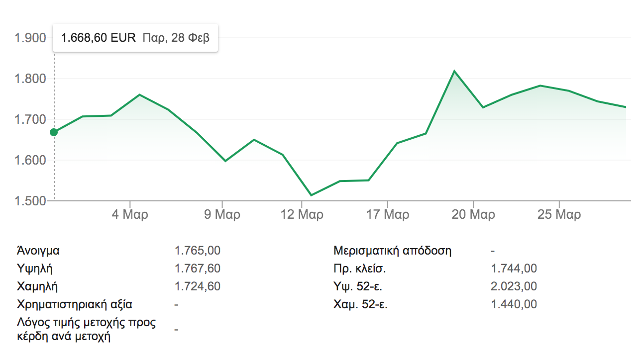Click the Χαμ. 52-ε. value 1.440,00
644x356 pixels.
coord(514,304)
